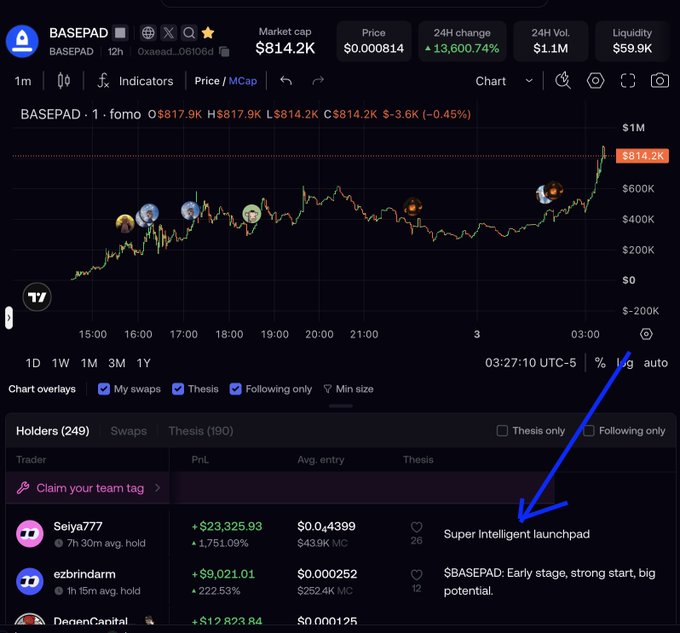Click the Avg. entry column header
This screenshot has width=680, height=633.
(x=320, y=460)
